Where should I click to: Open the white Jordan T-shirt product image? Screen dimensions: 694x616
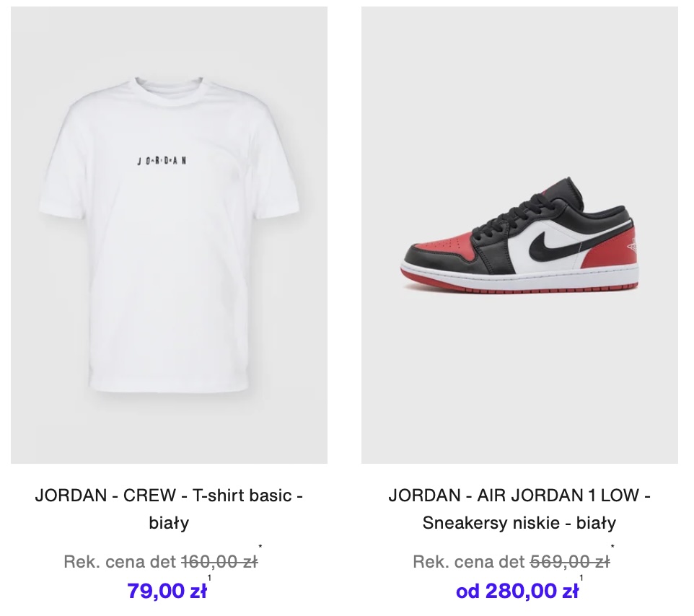tap(169, 235)
